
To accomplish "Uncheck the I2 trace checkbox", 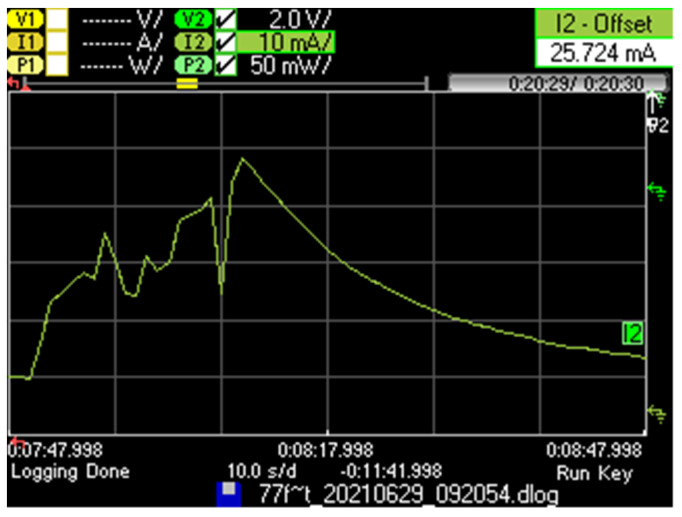I will coord(224,41).
